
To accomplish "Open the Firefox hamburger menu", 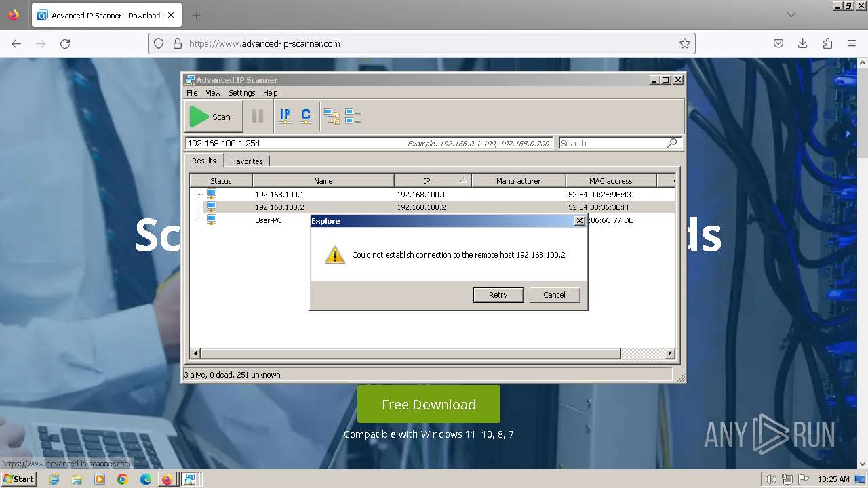I will click(x=852, y=43).
